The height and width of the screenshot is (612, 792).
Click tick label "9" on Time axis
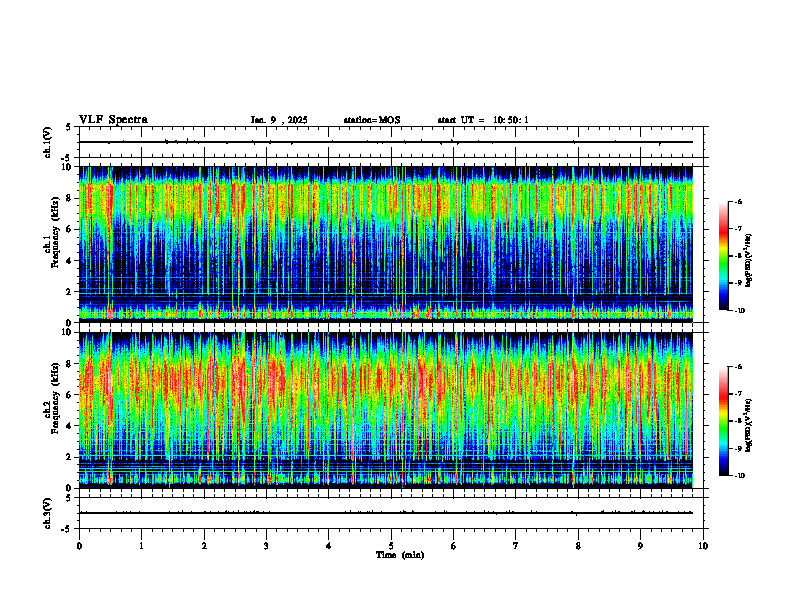coord(640,546)
